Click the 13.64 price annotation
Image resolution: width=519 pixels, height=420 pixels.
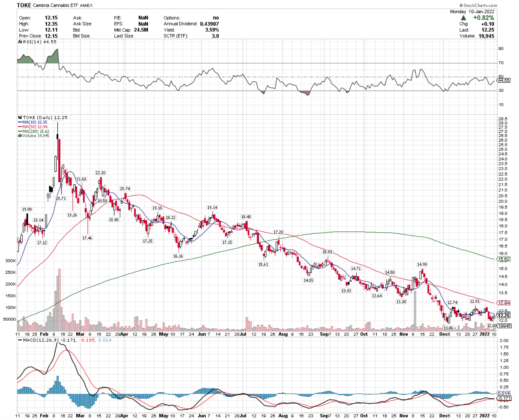tap(377, 296)
